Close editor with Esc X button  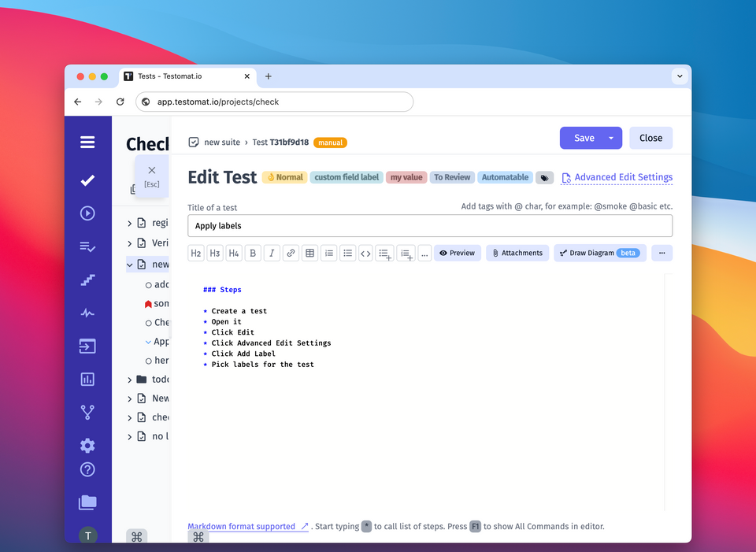coord(152,176)
